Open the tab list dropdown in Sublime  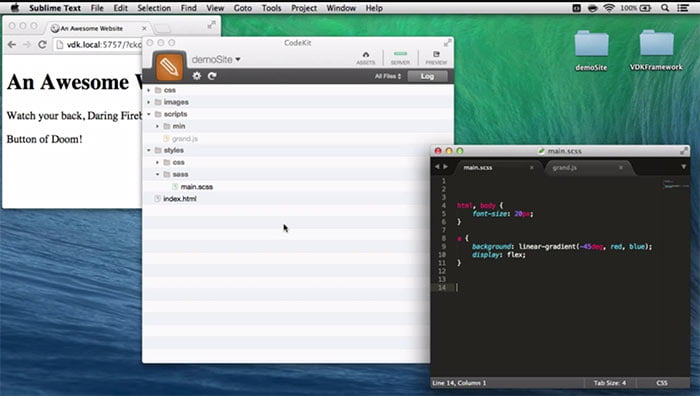(x=683, y=167)
